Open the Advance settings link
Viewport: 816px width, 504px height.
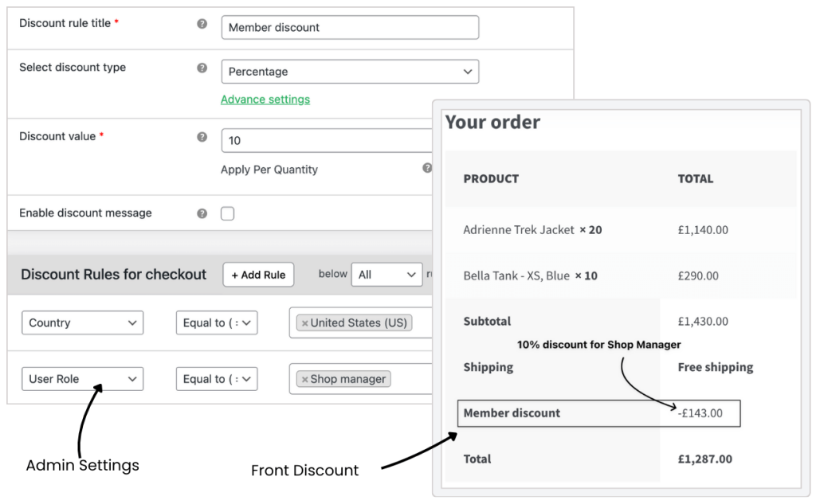[x=265, y=100]
